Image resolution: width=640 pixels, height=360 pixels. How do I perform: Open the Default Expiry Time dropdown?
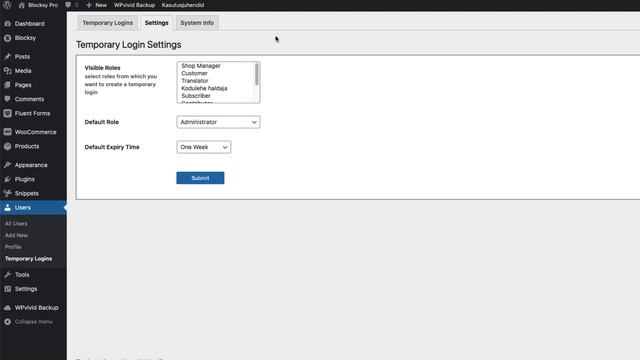204,147
